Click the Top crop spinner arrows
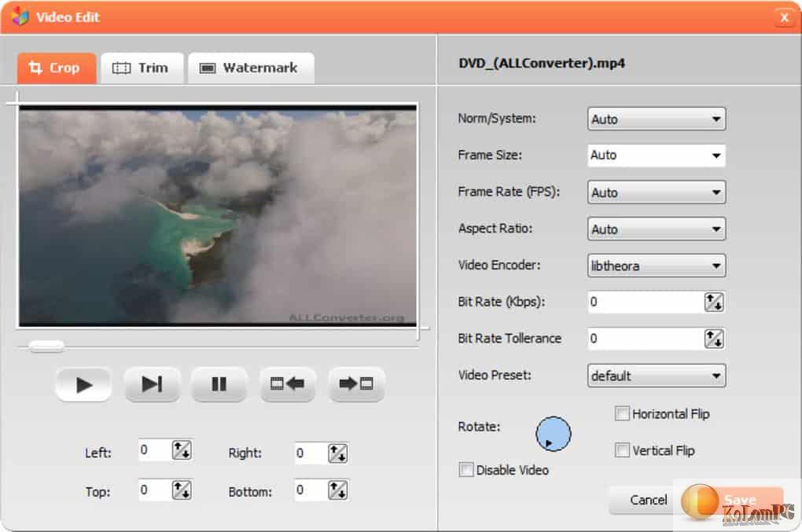 (182, 490)
